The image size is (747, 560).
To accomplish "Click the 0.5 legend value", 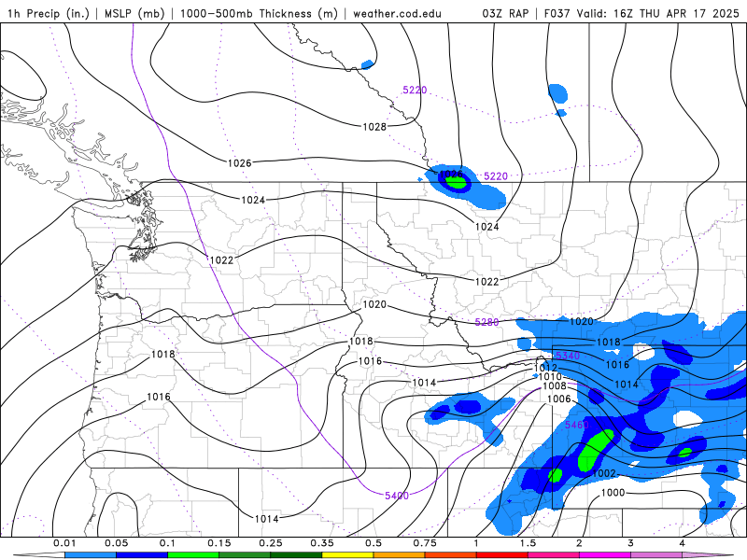I will click(x=373, y=543).
